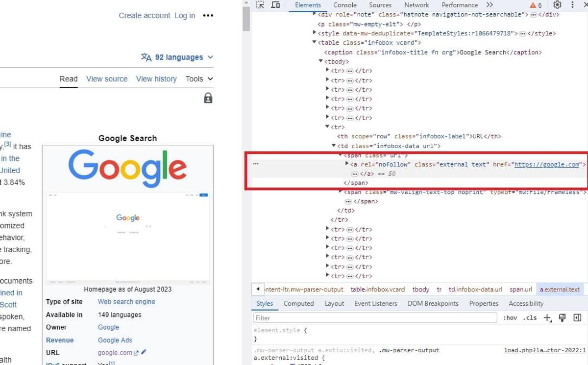Click the breadcrumb left scroll arrow
This screenshot has width=588, height=365.
pos(258,289)
